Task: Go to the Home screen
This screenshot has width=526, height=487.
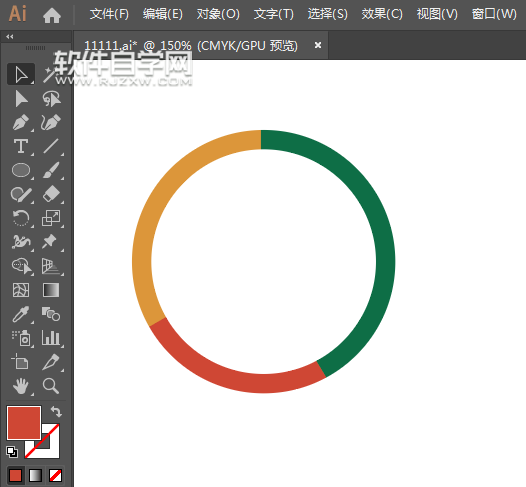Action: coord(52,15)
